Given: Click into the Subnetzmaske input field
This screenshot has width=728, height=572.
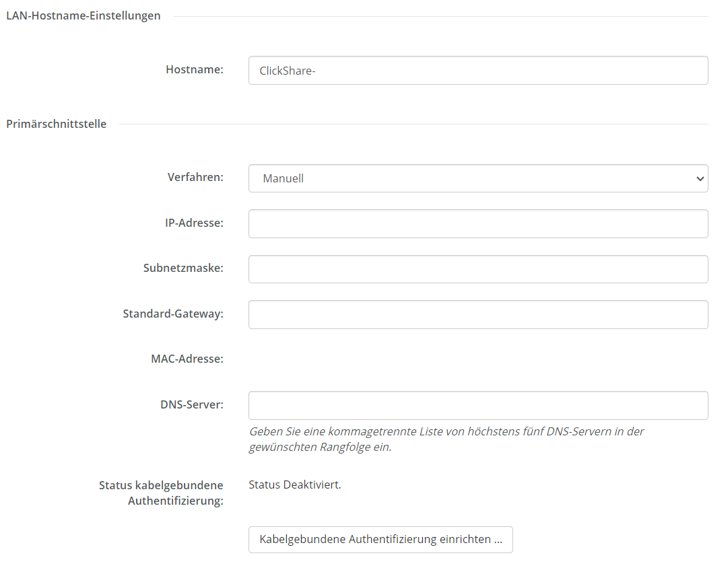Looking at the screenshot, I should (478, 269).
